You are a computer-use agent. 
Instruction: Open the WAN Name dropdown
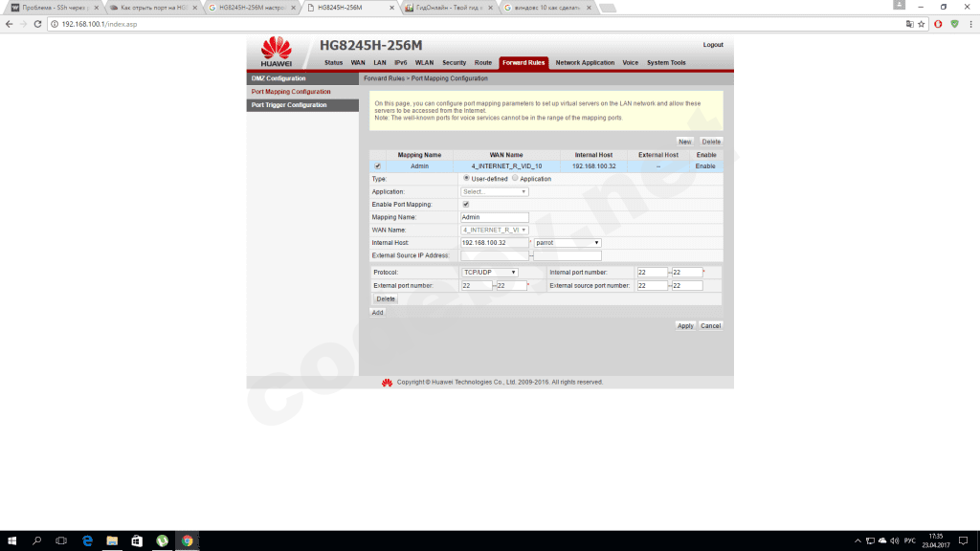pos(495,230)
